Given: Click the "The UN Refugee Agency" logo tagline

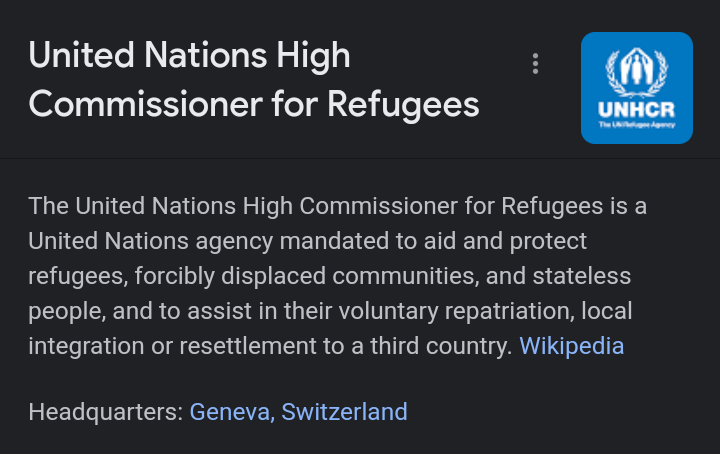Looking at the screenshot, I should (637, 125).
